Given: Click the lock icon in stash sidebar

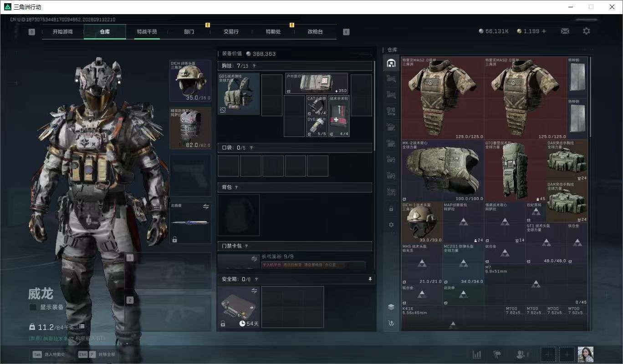Looking at the screenshot, I should [391, 208].
